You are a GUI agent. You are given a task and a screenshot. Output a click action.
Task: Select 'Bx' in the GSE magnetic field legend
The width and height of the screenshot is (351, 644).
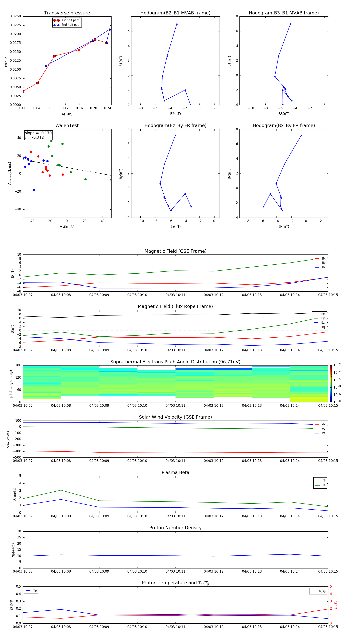[320, 259]
